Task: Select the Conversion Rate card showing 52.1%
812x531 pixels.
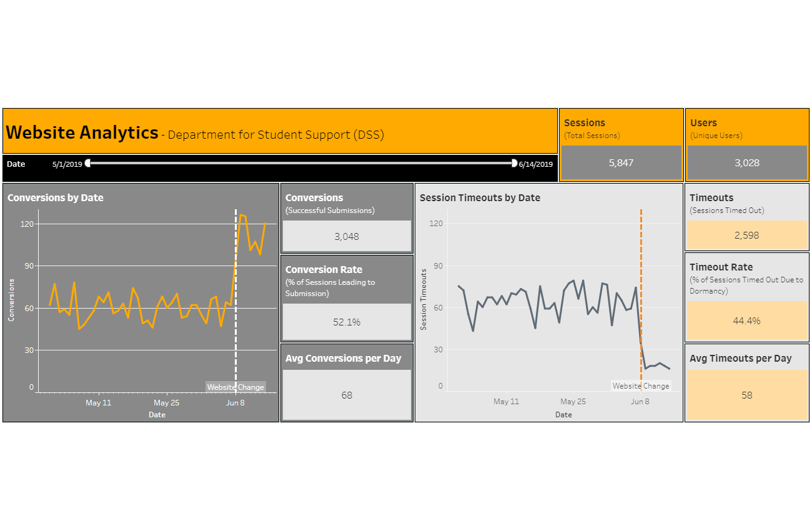Action: click(347, 322)
